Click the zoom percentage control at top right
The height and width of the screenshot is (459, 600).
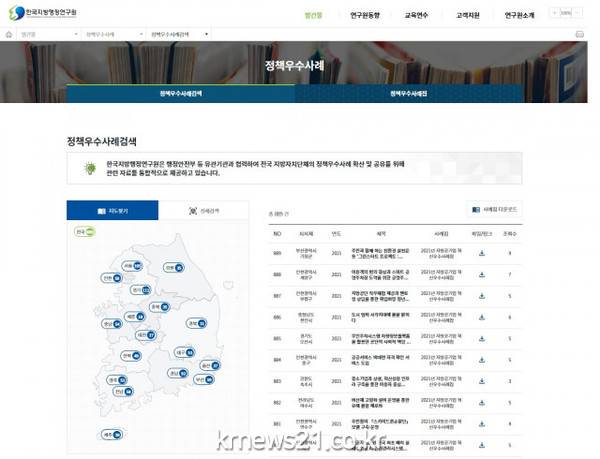coord(567,14)
